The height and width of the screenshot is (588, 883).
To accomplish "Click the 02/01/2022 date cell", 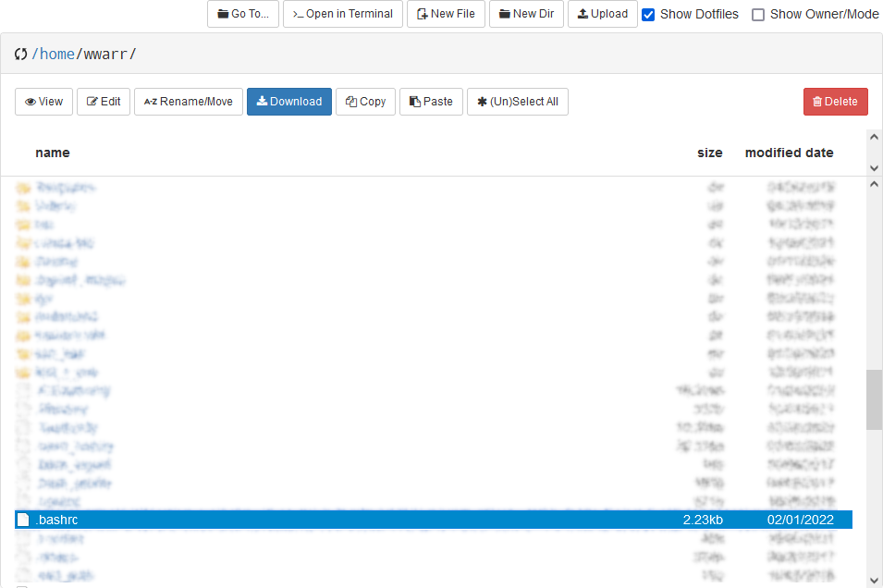I will 800,520.
